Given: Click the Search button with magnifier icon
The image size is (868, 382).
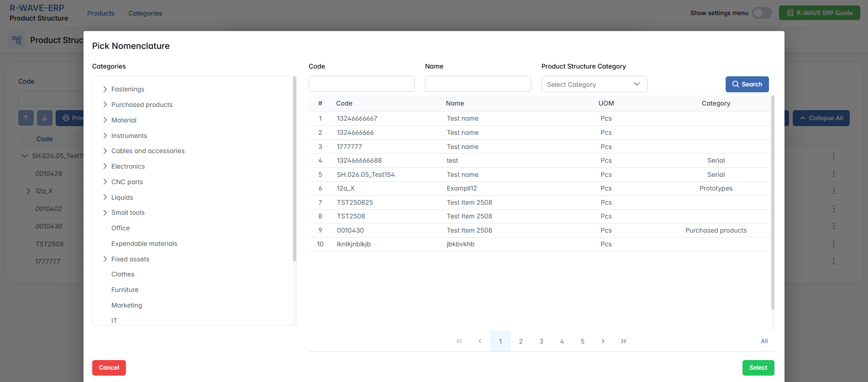Looking at the screenshot, I should tap(747, 85).
